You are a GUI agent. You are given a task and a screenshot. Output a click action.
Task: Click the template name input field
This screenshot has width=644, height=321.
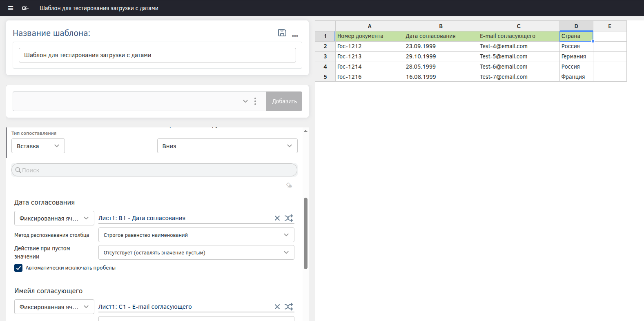[157, 55]
